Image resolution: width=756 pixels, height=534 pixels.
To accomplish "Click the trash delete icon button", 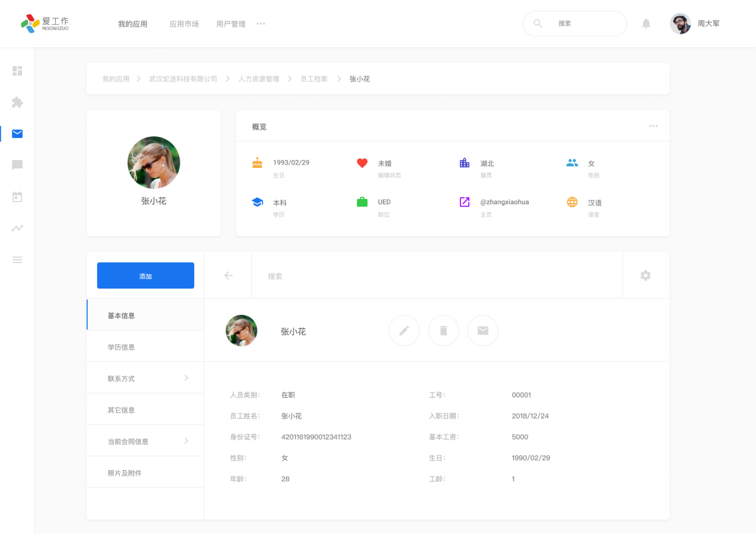I will click(x=443, y=331).
